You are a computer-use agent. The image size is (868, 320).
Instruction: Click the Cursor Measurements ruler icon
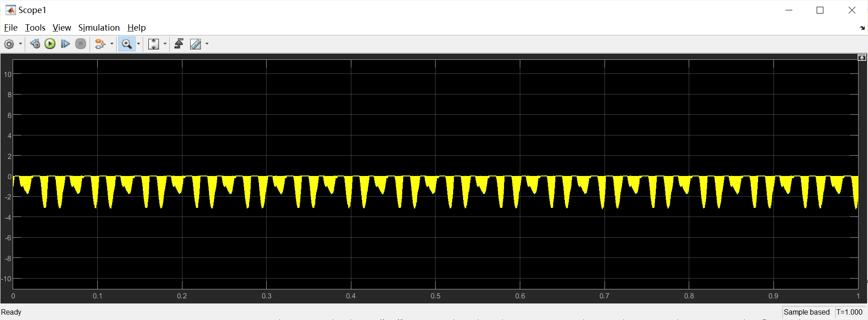195,44
